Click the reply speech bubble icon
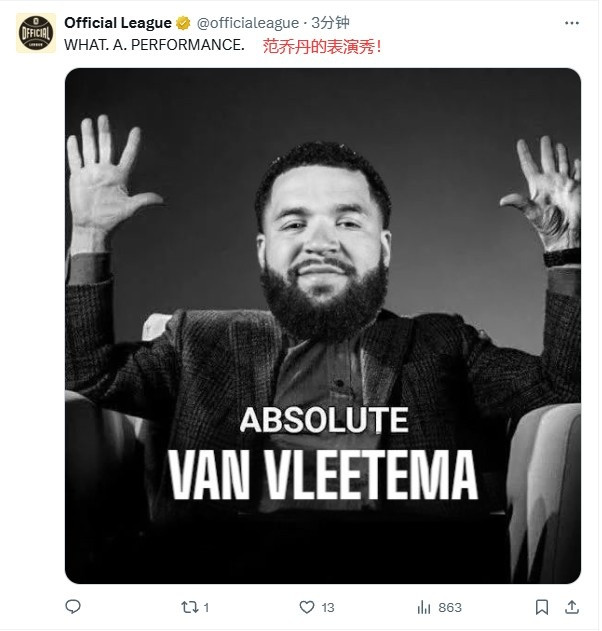Screen dimensions: 602x631 point(72,606)
